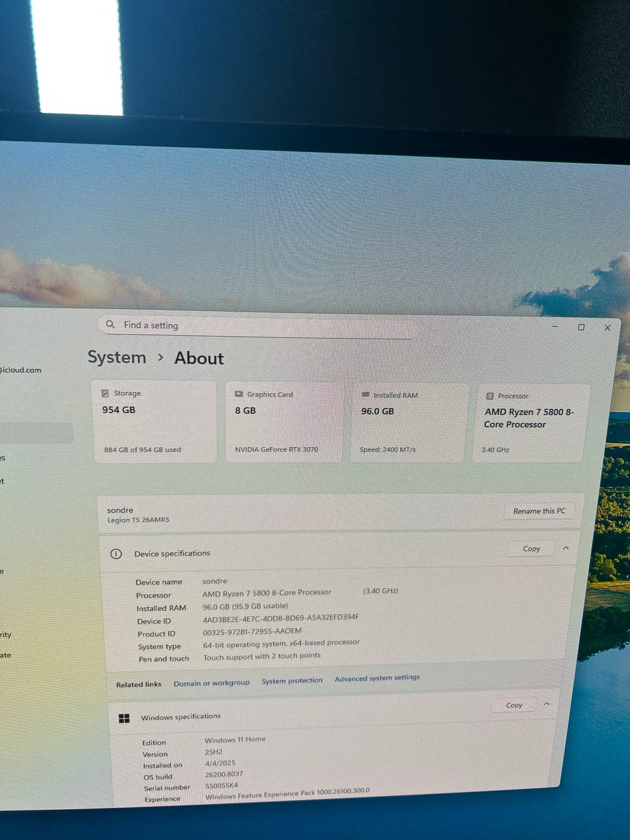This screenshot has height=840, width=630.
Task: Click the Windows Feature Experience Pack value
Action: [x=287, y=793]
